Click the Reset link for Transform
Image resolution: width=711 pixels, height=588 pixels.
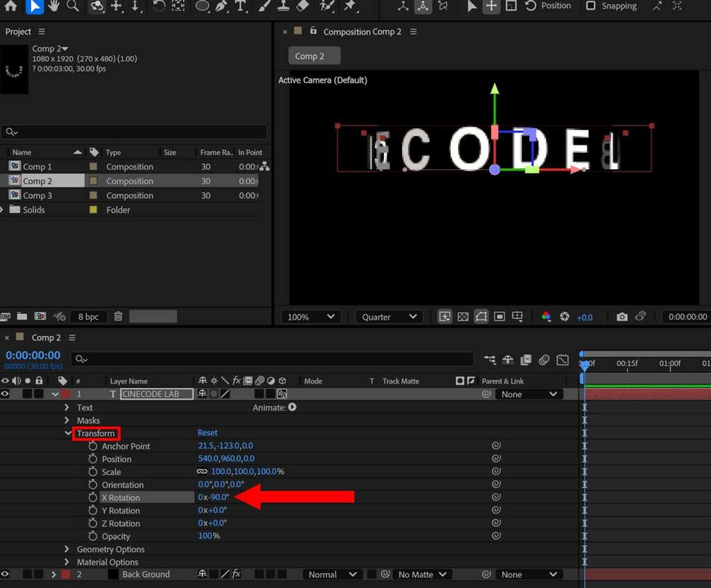(x=207, y=432)
